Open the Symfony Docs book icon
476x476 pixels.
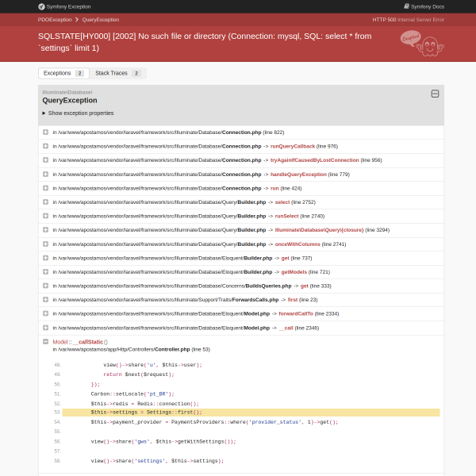[406, 6]
